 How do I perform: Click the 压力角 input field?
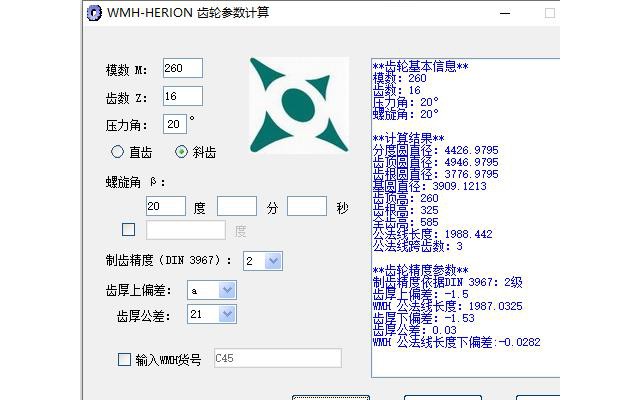click(175, 124)
